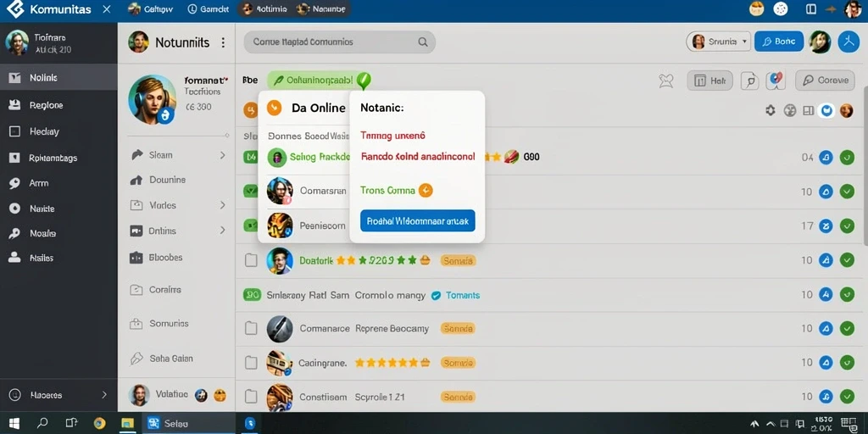This screenshot has width=868, height=434.
Task: Click the settings gear icon above the list
Action: click(x=770, y=111)
